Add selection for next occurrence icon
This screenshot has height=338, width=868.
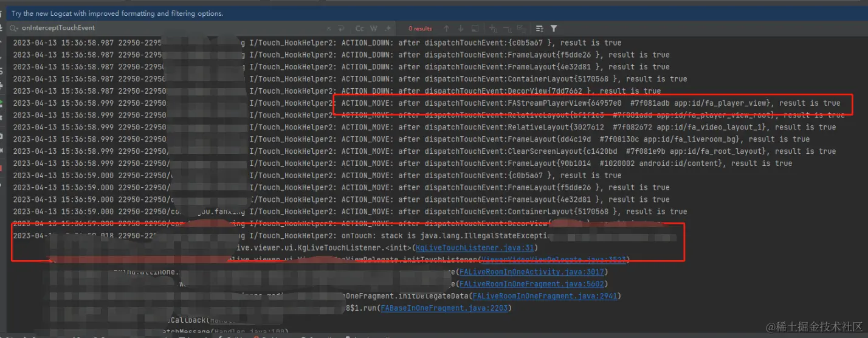494,29
